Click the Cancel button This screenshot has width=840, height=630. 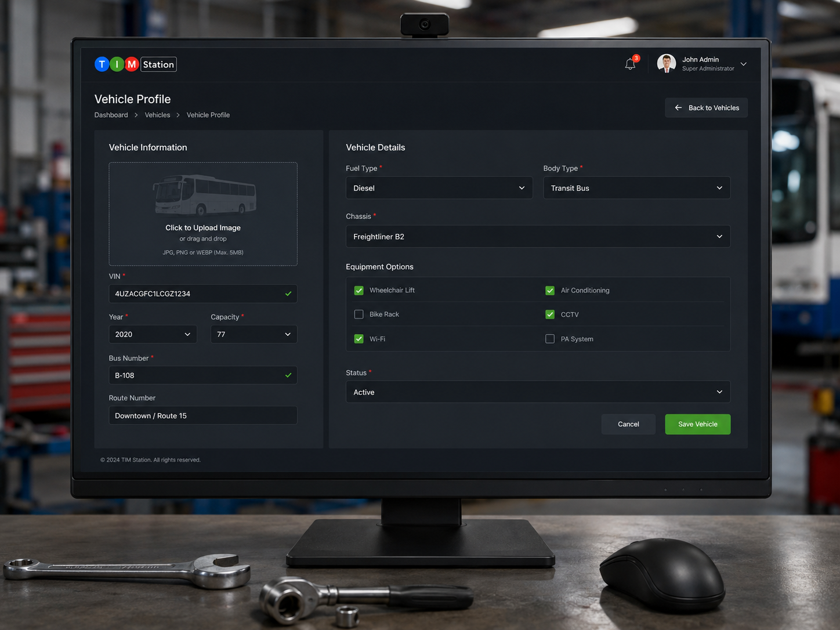(628, 424)
